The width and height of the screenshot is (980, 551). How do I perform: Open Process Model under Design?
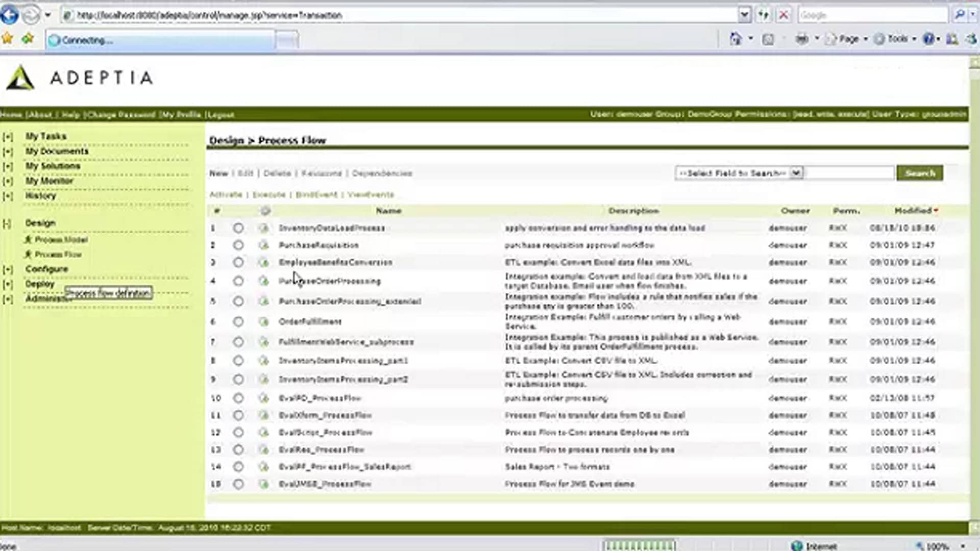click(x=61, y=240)
